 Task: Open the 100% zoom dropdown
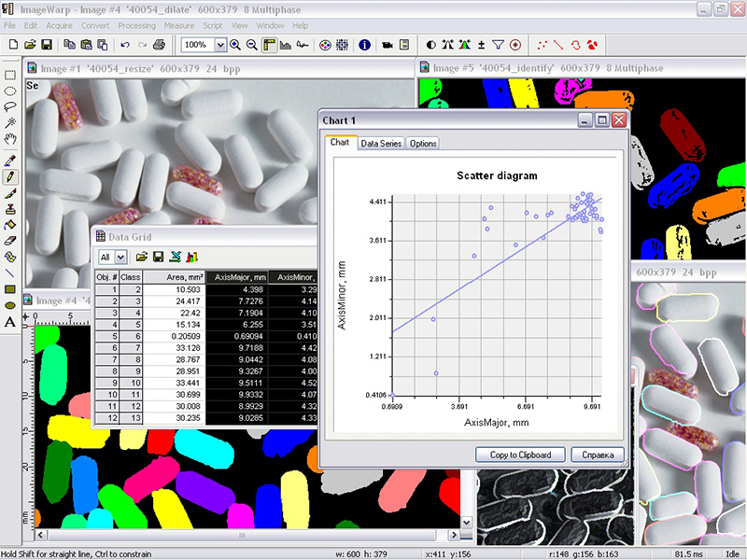220,45
